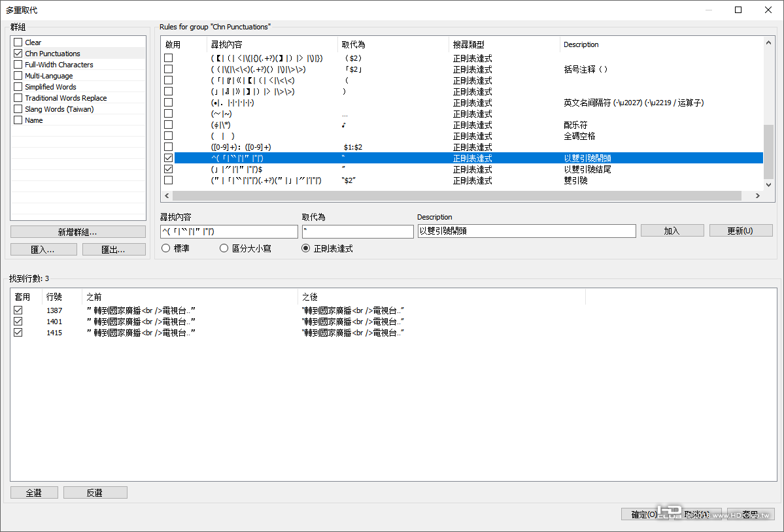
Task: Focus the 取代為 input field
Action: [358, 231]
